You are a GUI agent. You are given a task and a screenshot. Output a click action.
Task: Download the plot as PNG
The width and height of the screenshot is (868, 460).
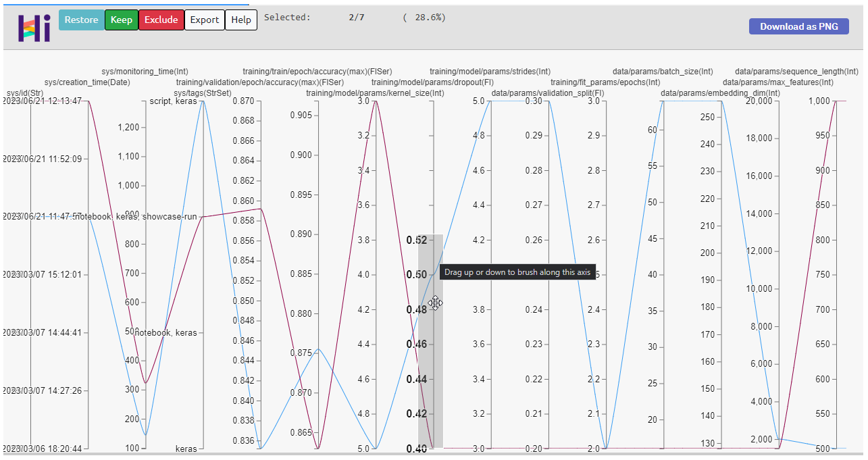[798, 26]
